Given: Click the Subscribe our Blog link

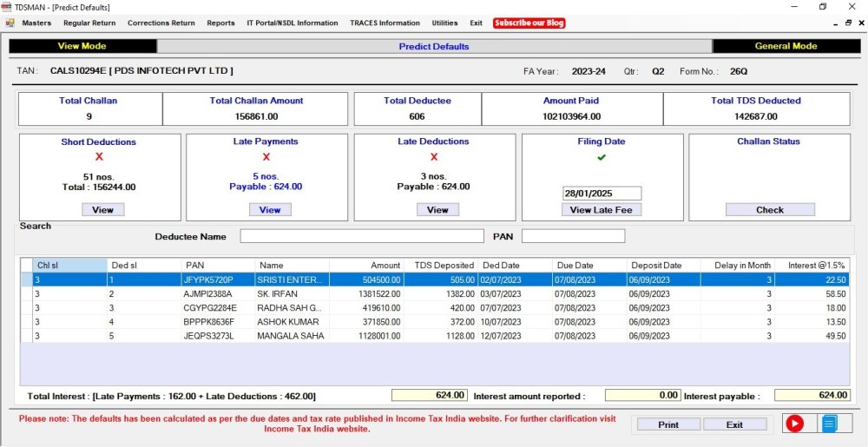Looking at the screenshot, I should click(529, 23).
